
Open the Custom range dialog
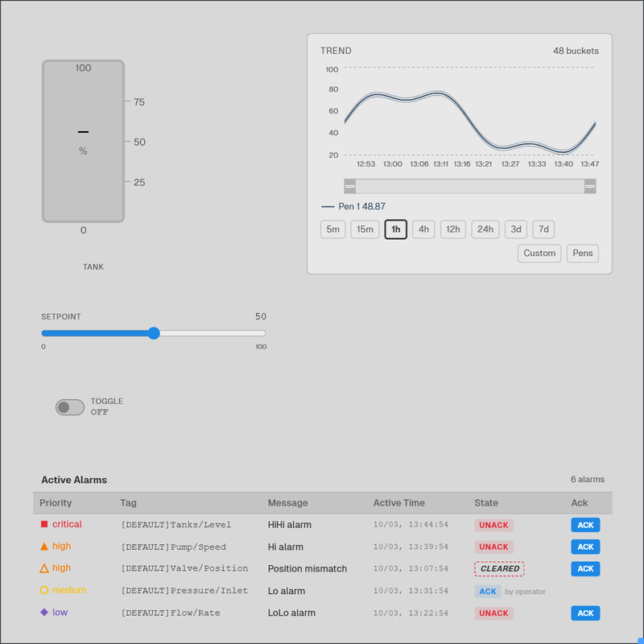[x=539, y=254]
